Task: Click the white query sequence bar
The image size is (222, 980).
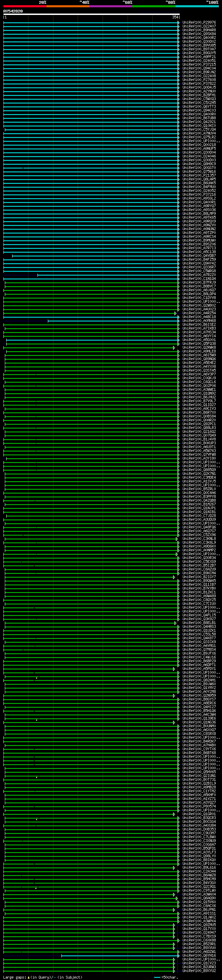Action: coord(92,14)
